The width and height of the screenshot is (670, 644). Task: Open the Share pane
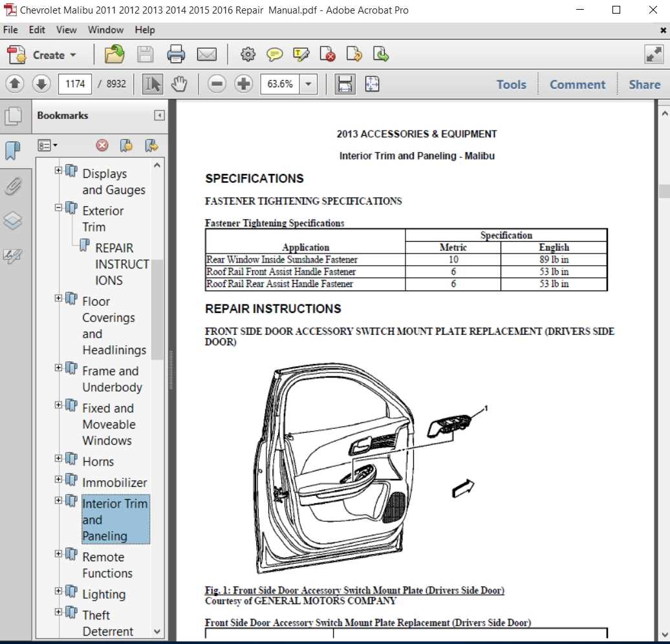pos(644,85)
